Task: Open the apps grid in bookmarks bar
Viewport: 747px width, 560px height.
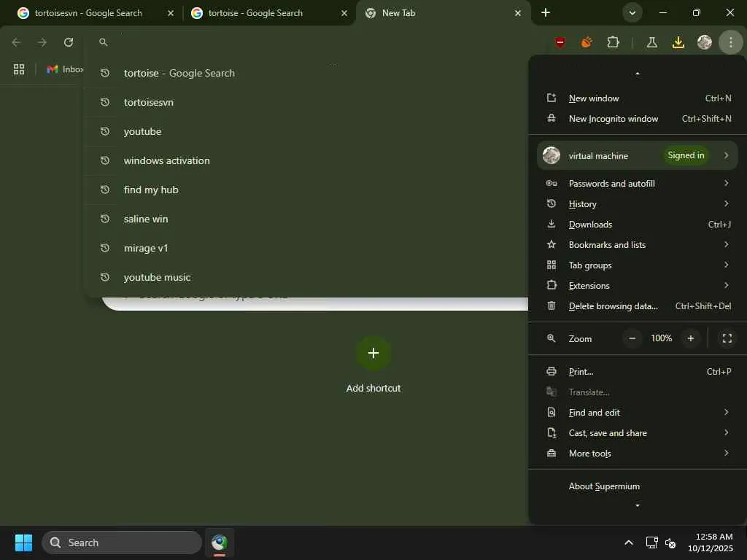Action: coord(19,69)
